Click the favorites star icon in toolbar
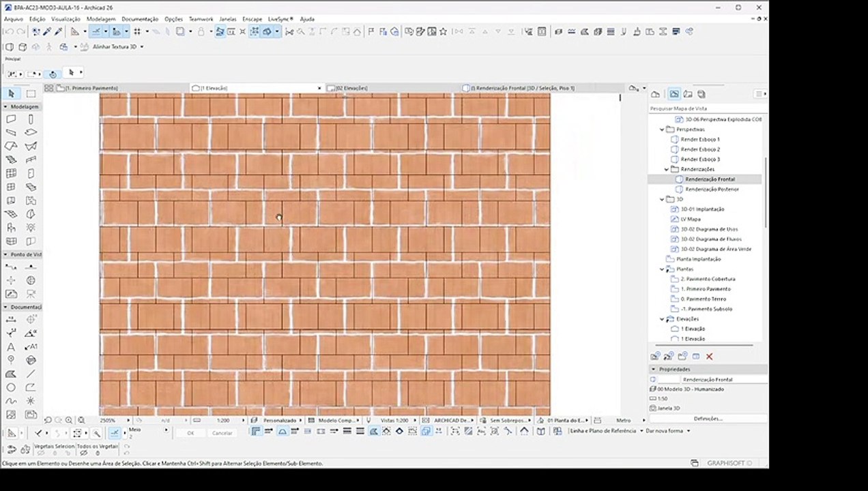The image size is (868, 491). point(443,31)
